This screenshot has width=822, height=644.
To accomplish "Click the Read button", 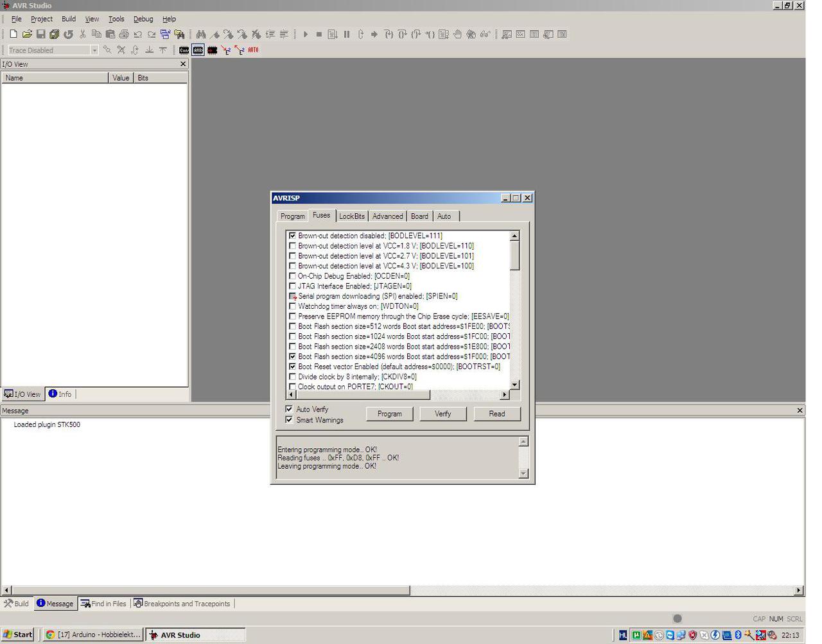I will point(497,414).
